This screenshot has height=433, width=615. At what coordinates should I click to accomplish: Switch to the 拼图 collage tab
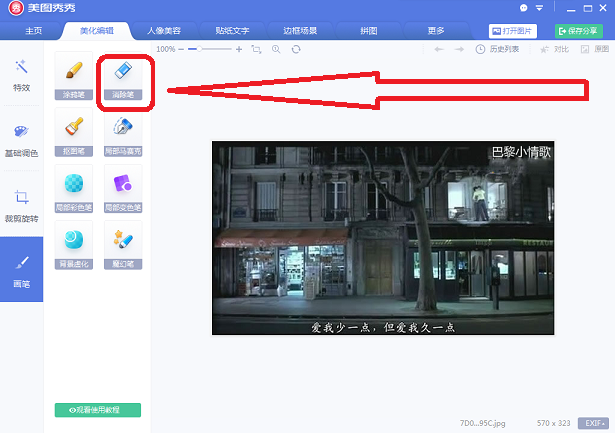[369, 31]
